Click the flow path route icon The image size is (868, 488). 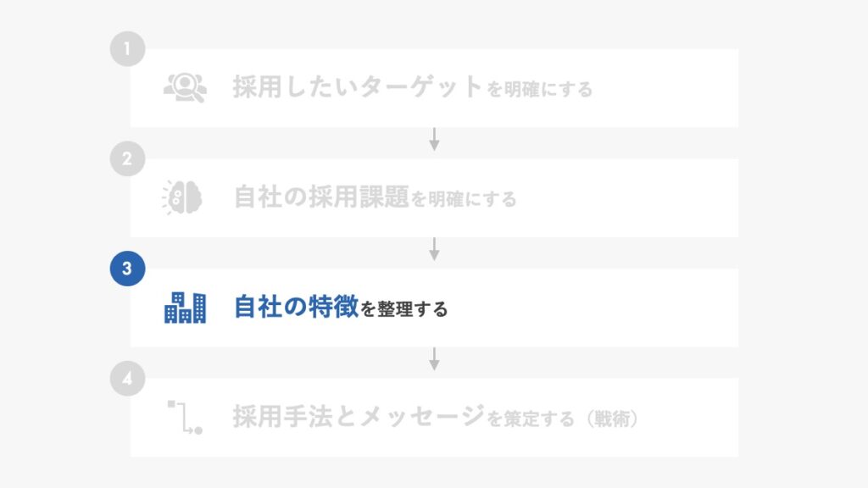click(185, 417)
